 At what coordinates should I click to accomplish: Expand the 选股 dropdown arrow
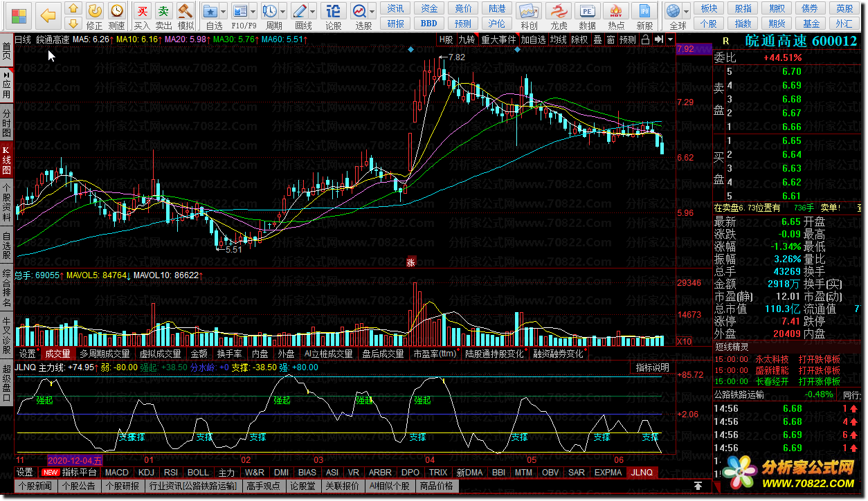coord(372,12)
